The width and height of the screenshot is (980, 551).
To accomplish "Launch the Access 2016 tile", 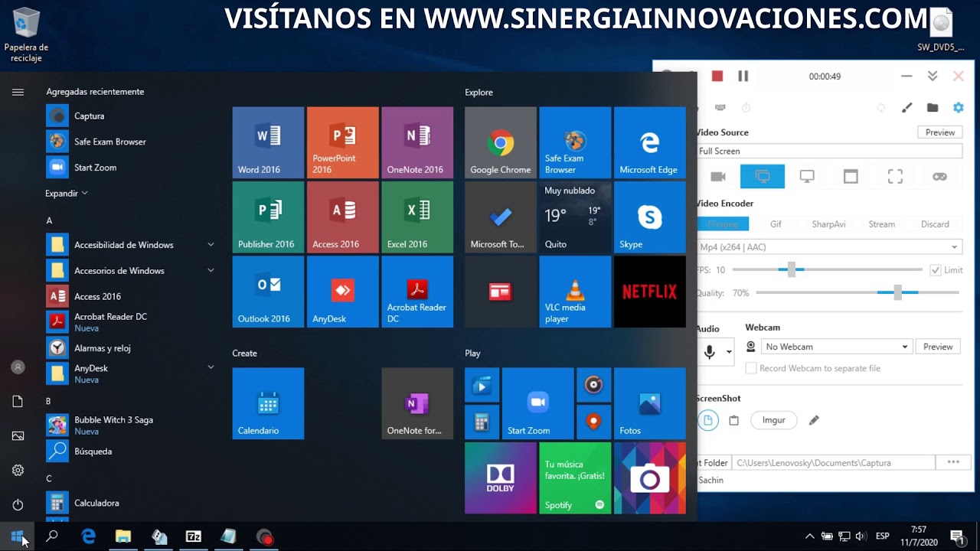I will (x=342, y=217).
